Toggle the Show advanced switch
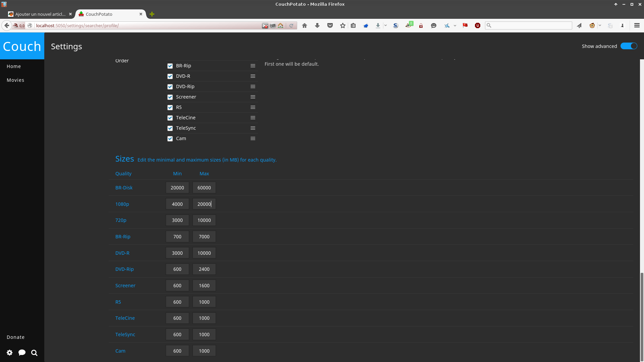This screenshot has height=362, width=644. (x=629, y=46)
